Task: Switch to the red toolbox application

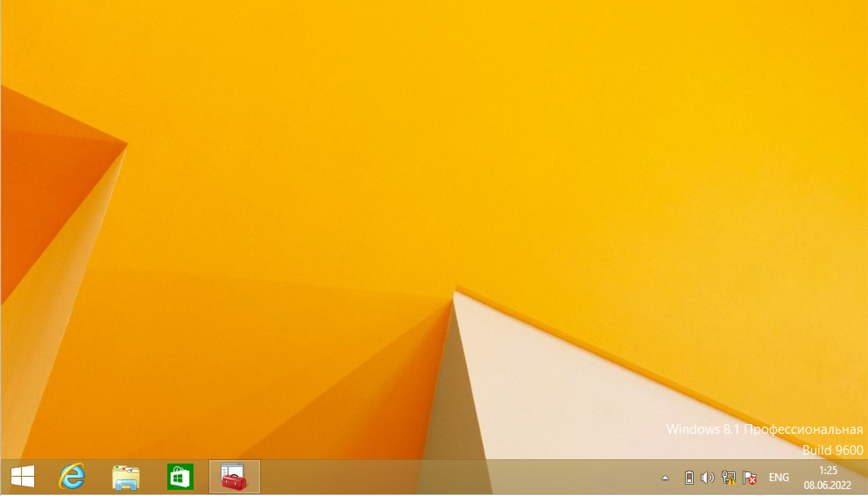Action: tap(234, 477)
